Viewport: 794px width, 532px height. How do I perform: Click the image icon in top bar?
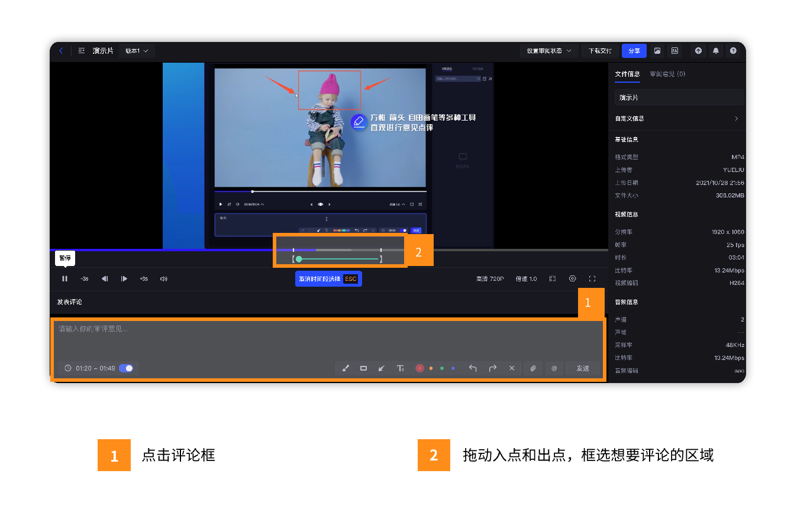pos(657,51)
